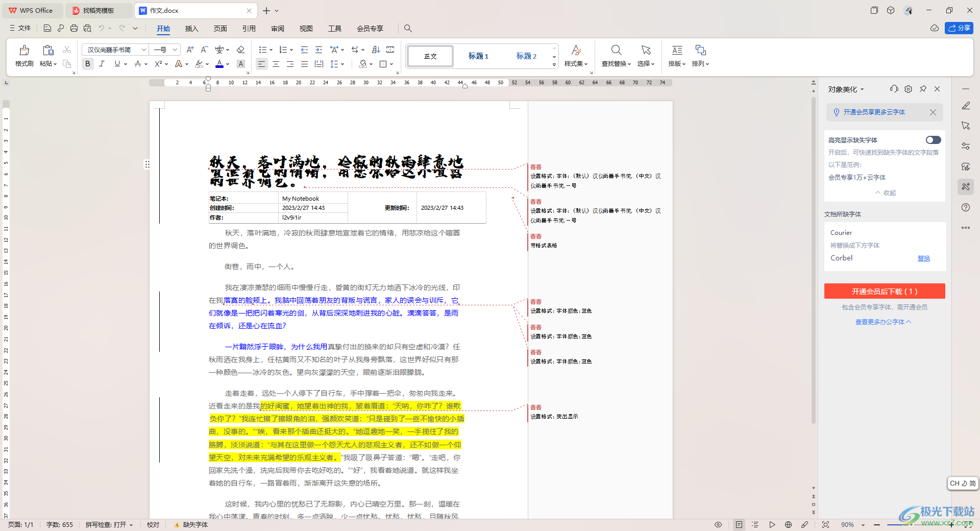The width and height of the screenshot is (980, 531).
Task: Click the help question mark sidebar icon
Action: tap(966, 207)
